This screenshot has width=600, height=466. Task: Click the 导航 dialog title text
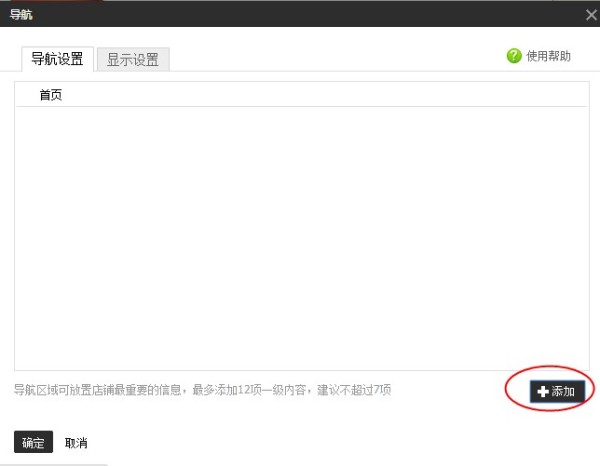click(x=21, y=15)
